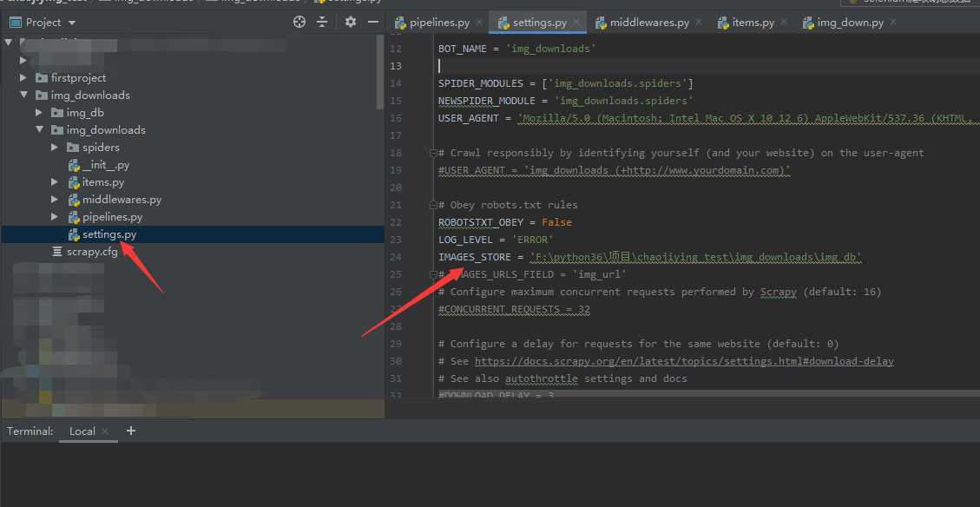Click the editor horizontal scrollbar

pos(709,393)
